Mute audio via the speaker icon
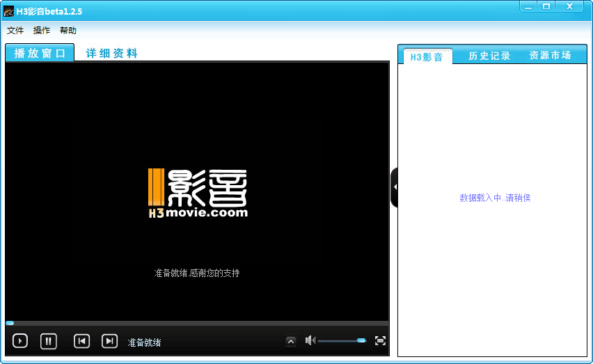 310,340
